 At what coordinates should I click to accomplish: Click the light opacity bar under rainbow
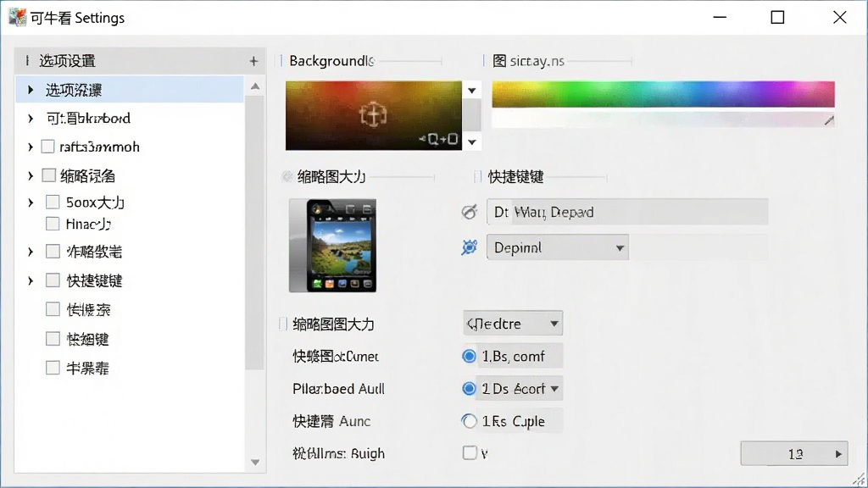click(663, 119)
